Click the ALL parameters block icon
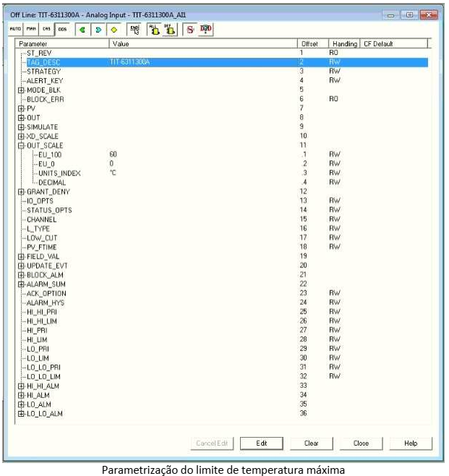This screenshot has width=449, height=476. [x=155, y=30]
